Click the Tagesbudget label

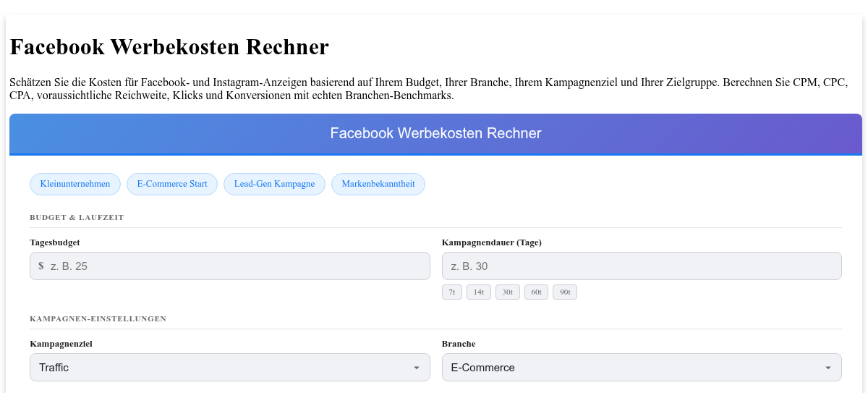tap(55, 242)
